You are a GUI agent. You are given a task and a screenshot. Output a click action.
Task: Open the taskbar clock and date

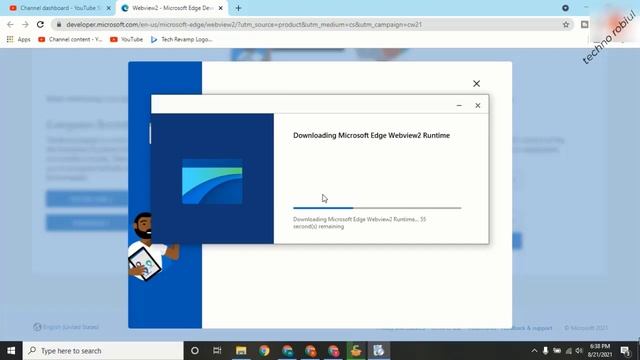point(600,351)
